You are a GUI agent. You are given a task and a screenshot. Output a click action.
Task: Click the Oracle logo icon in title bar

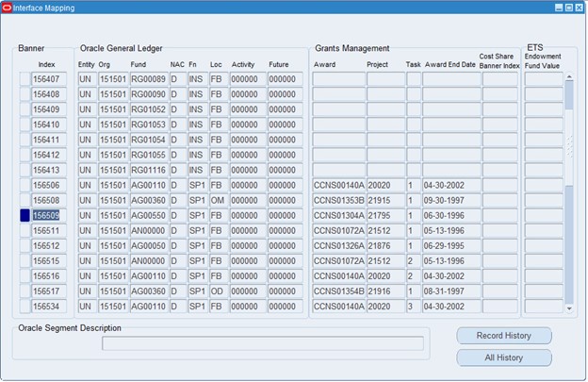pos(8,8)
